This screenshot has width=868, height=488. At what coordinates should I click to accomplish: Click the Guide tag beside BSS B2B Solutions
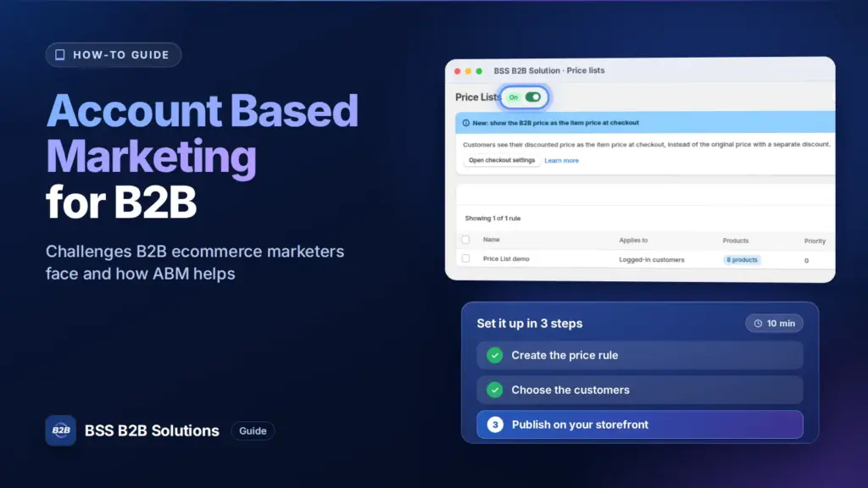tap(253, 430)
